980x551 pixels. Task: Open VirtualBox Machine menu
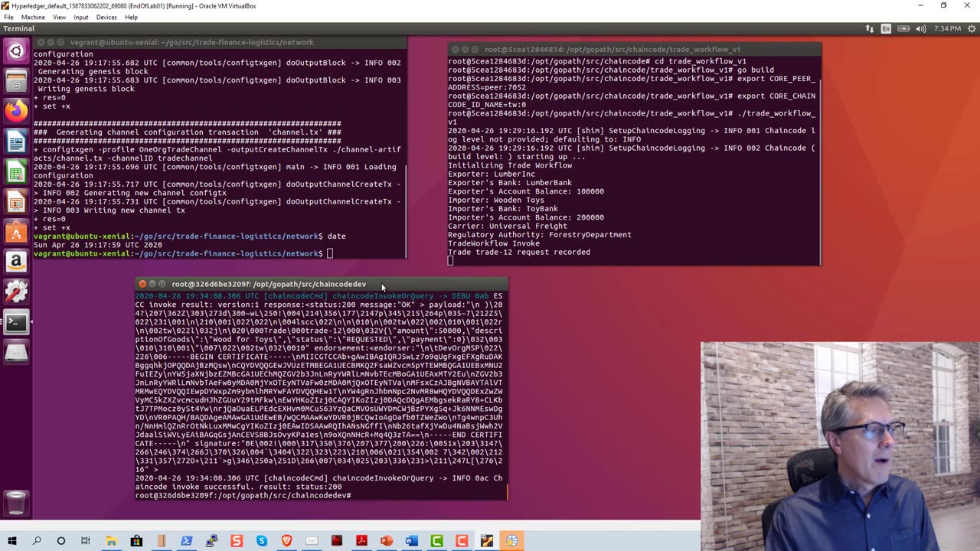tap(33, 17)
